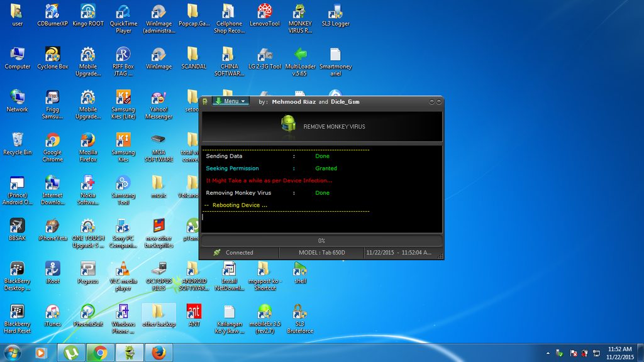The width and height of the screenshot is (644, 362).
Task: Click the network tray icon
Action: [596, 353]
